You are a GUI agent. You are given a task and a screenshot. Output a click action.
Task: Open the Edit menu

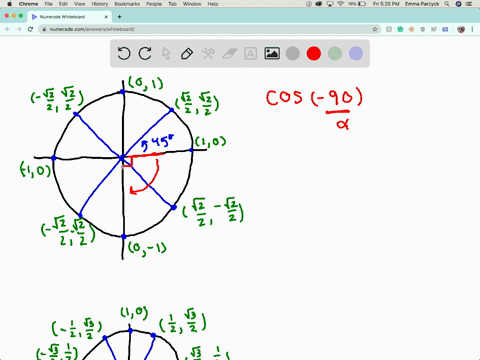63,4
